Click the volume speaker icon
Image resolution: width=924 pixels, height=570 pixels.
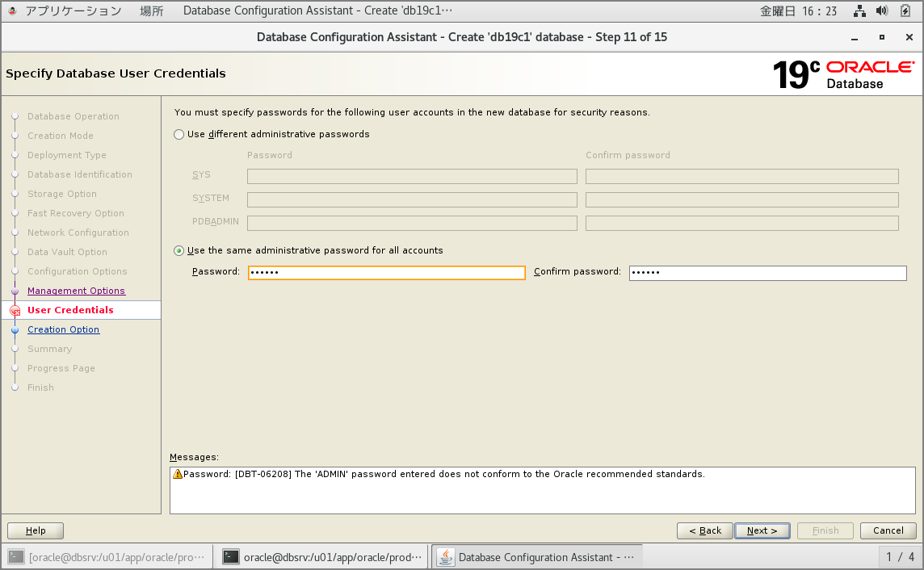tap(882, 11)
